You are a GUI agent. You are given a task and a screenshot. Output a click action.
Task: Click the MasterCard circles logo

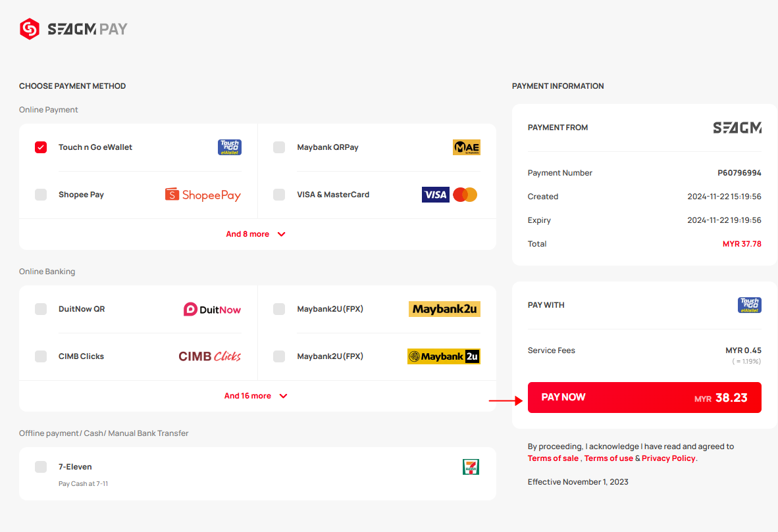pyautogui.click(x=465, y=195)
